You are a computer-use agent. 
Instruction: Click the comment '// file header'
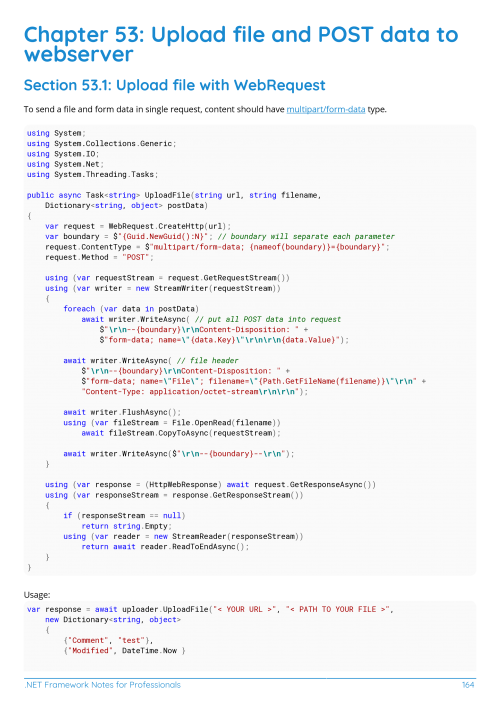(207, 361)
